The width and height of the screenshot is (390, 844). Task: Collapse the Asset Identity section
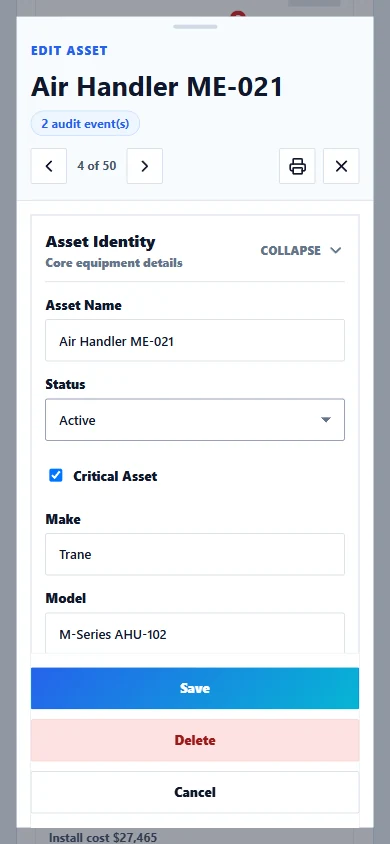(301, 250)
